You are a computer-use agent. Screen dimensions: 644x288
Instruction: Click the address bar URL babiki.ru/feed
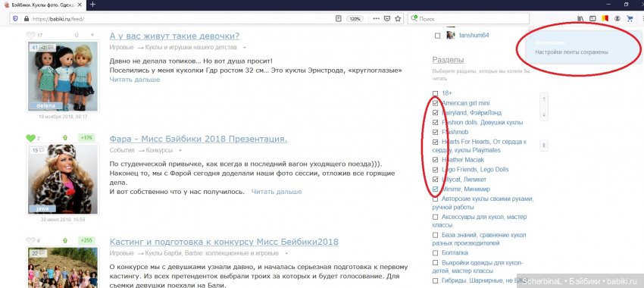[58, 19]
